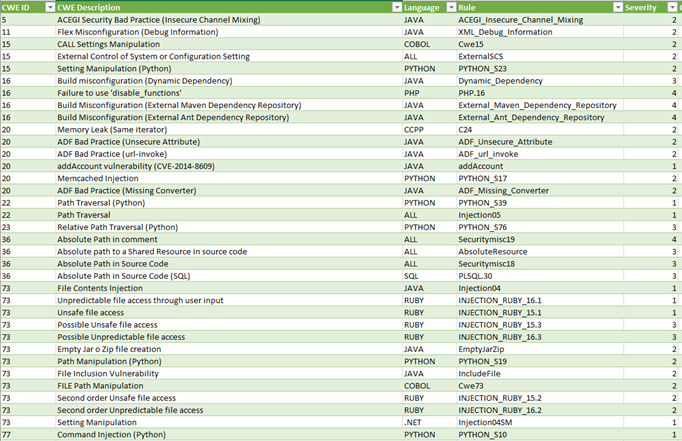Select cell 'Empty Jar o Zip file creation'
682x441 pixels.
[229, 349]
